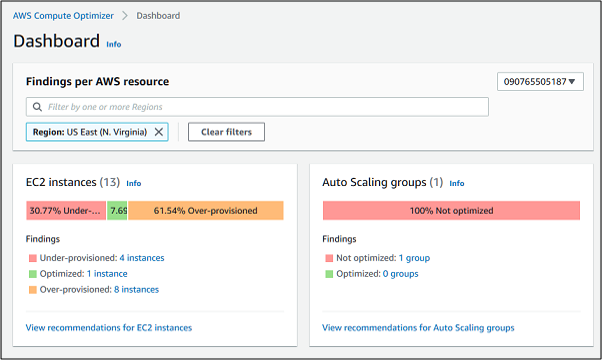Screen dimensions: 602x360
Task: View recommendations for Auto Scaling groups
Action: pyautogui.click(x=418, y=328)
